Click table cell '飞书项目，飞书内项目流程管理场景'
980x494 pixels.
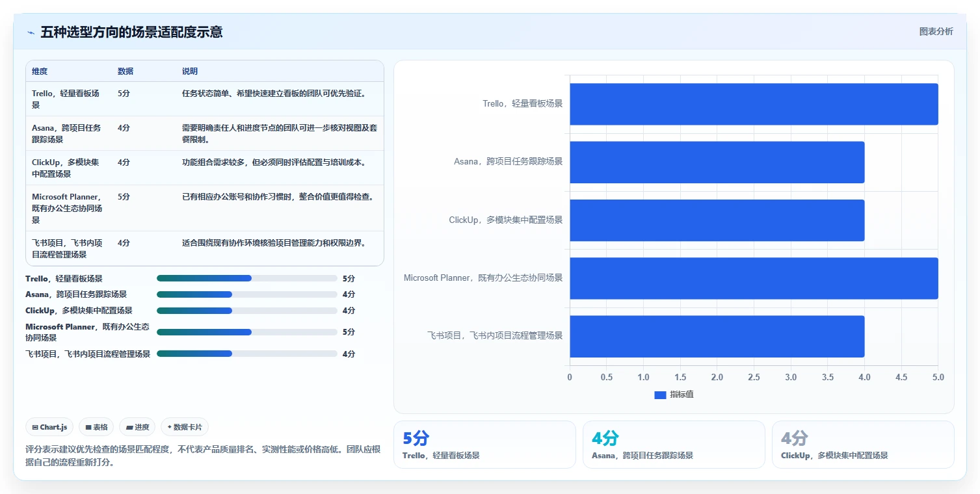point(68,248)
